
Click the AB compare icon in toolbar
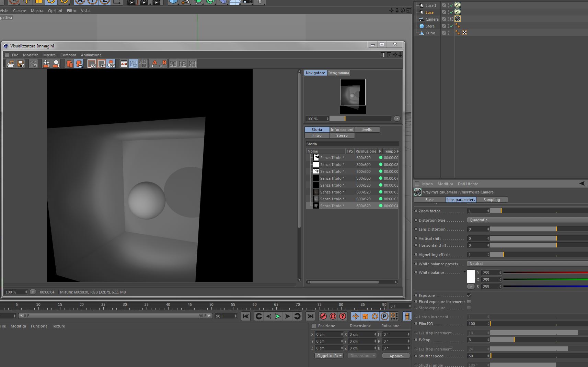coord(124,64)
